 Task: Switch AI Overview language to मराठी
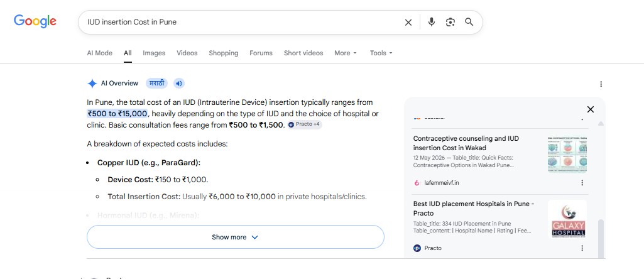pyautogui.click(x=156, y=84)
